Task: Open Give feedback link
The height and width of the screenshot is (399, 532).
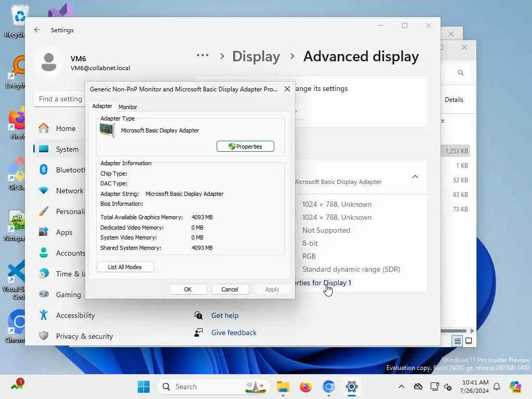Action: [234, 332]
